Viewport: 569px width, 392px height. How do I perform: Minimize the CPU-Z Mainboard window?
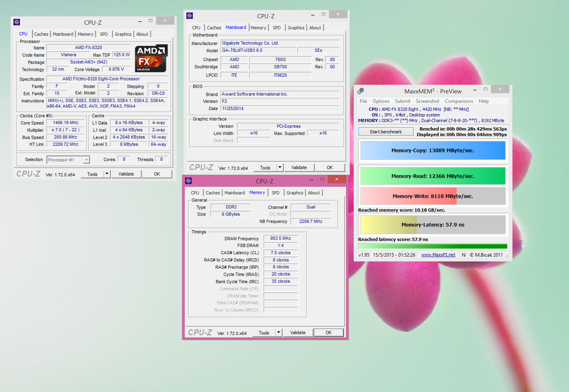click(x=313, y=15)
